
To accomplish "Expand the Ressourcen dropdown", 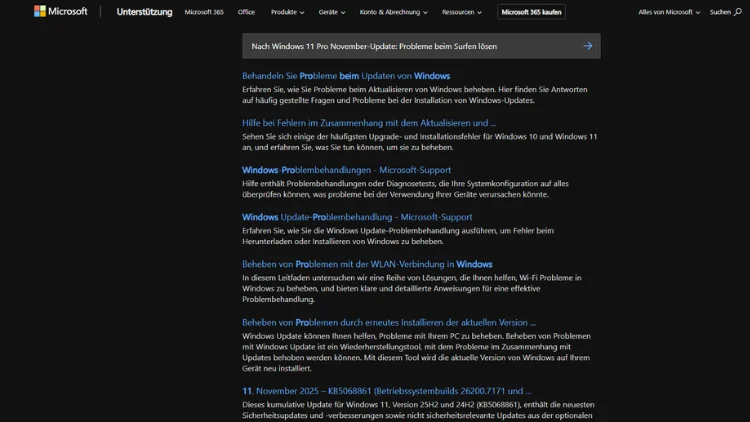I will (462, 12).
